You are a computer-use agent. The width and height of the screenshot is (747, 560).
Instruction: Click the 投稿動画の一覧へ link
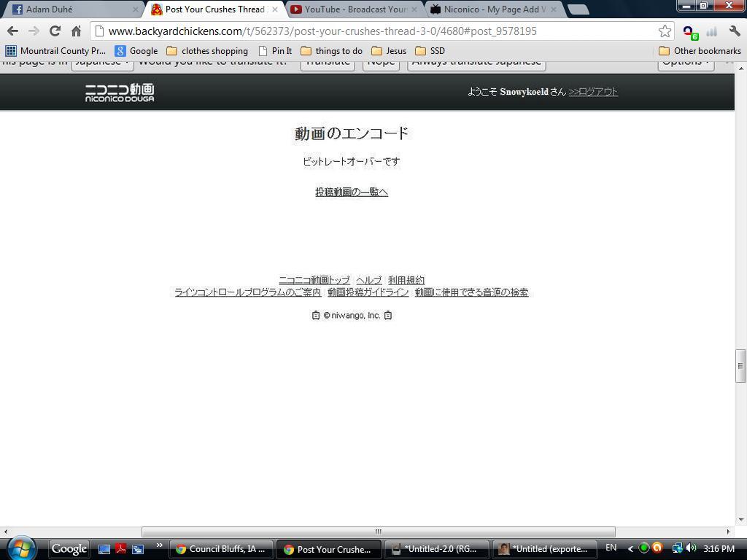[352, 192]
